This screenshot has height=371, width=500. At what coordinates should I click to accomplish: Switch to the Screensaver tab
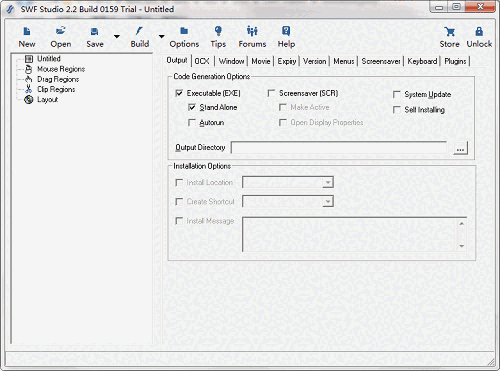pyautogui.click(x=381, y=61)
